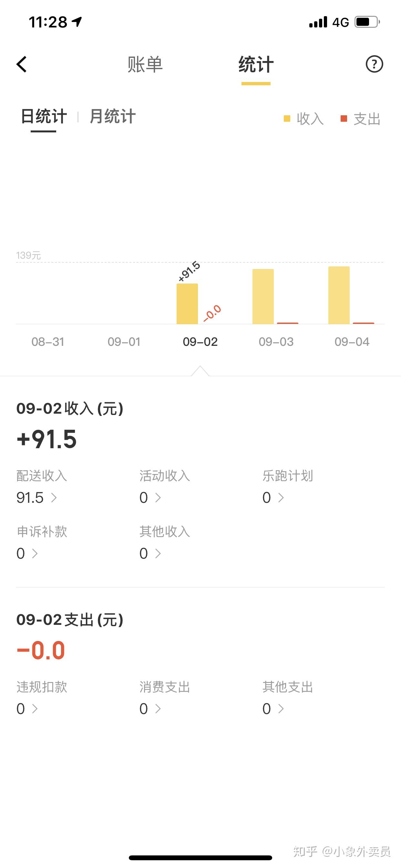
Task: Tap the location arrow beside the clock
Action: point(77,22)
